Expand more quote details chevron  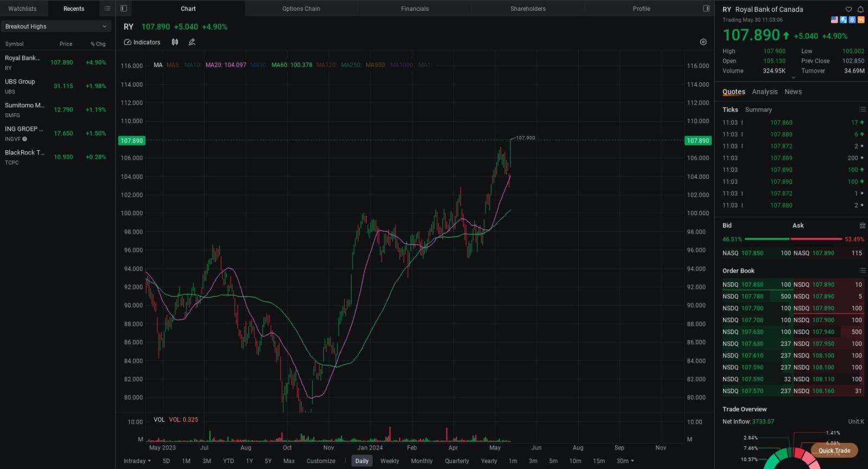coord(793,78)
